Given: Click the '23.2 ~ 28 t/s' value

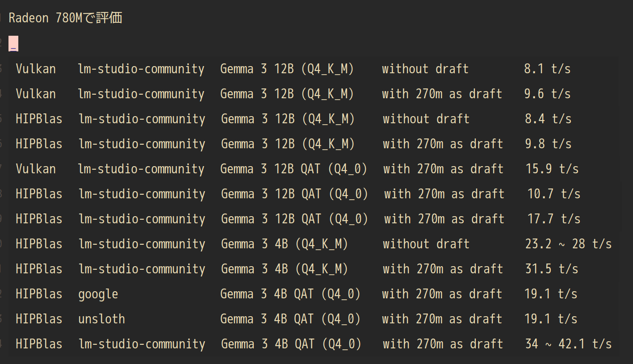Looking at the screenshot, I should click(568, 244).
